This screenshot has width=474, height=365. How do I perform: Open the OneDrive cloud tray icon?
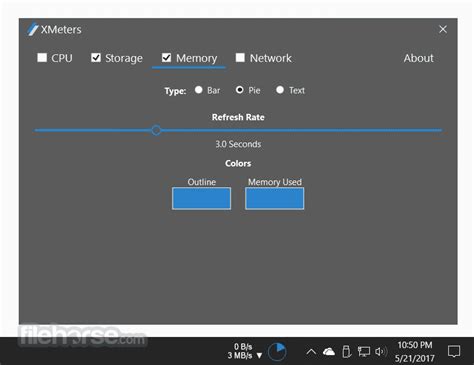(329, 352)
